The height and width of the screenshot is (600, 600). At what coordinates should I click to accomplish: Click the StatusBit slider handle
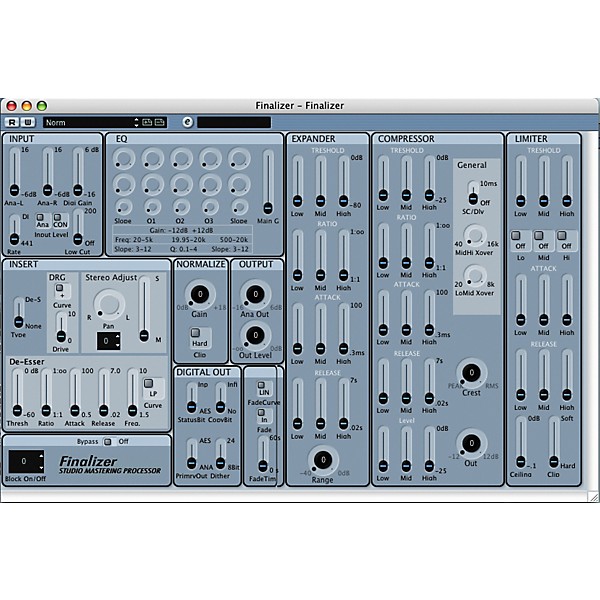(x=192, y=406)
